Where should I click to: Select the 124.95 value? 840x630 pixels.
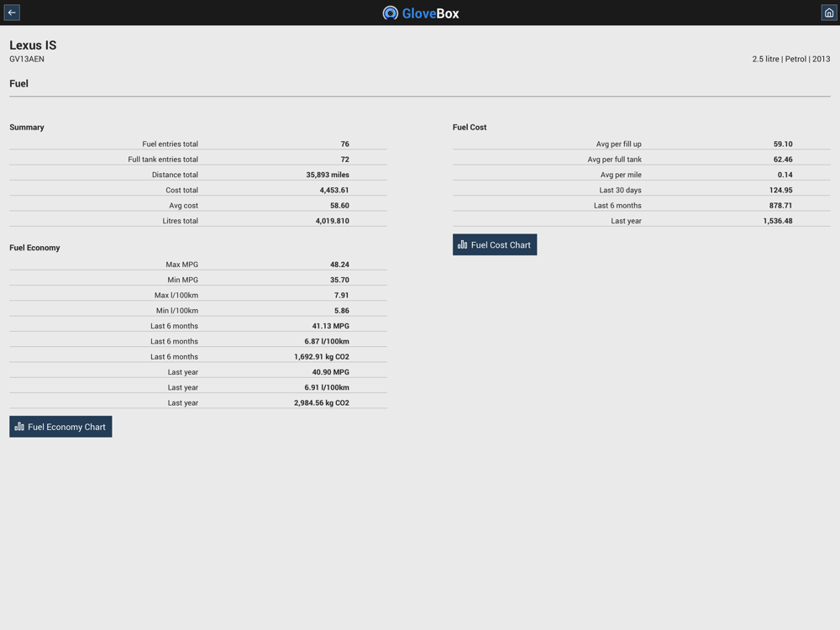click(780, 190)
